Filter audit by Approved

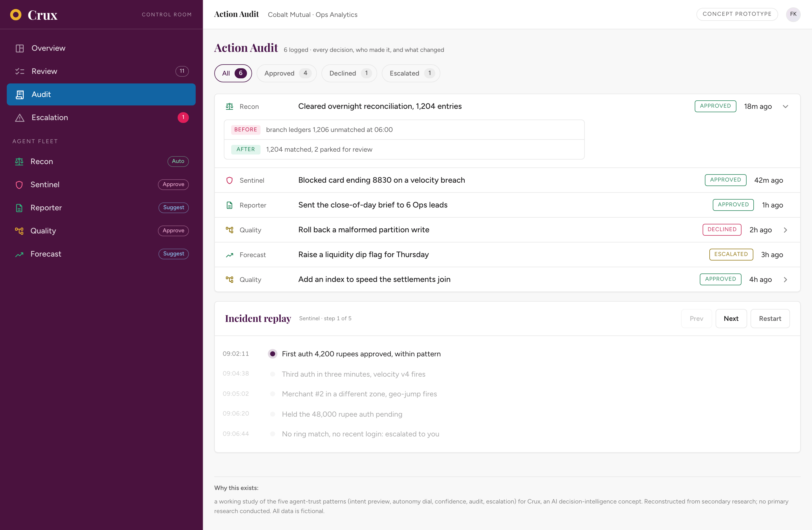(286, 73)
